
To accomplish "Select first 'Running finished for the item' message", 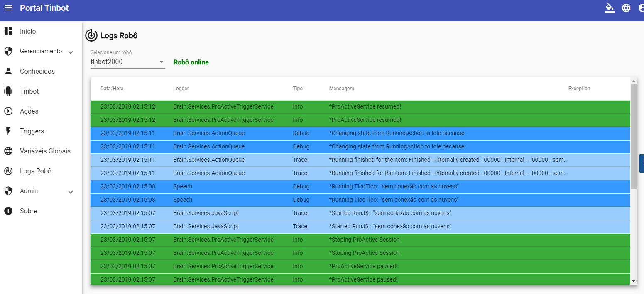I will click(x=448, y=160).
